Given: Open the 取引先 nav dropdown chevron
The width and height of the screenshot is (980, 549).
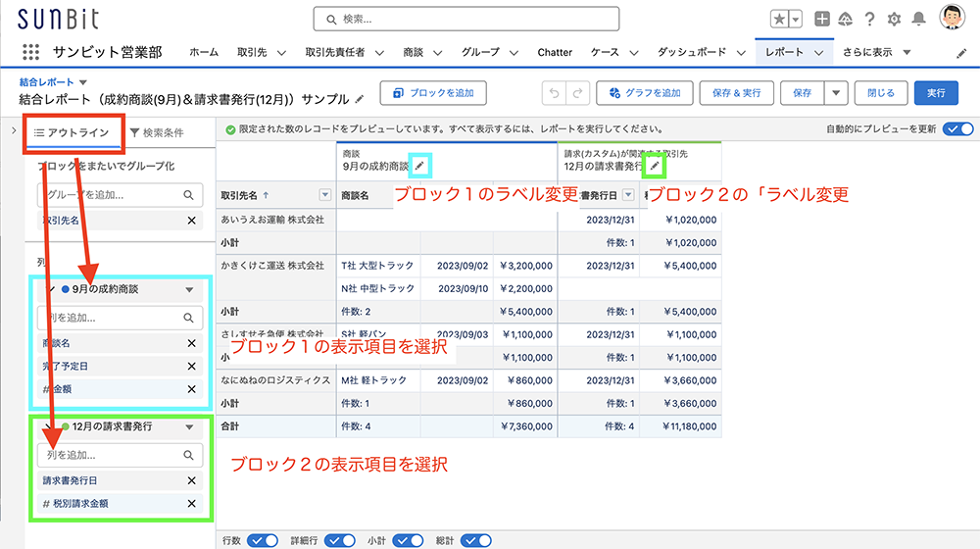Looking at the screenshot, I should click(x=281, y=53).
